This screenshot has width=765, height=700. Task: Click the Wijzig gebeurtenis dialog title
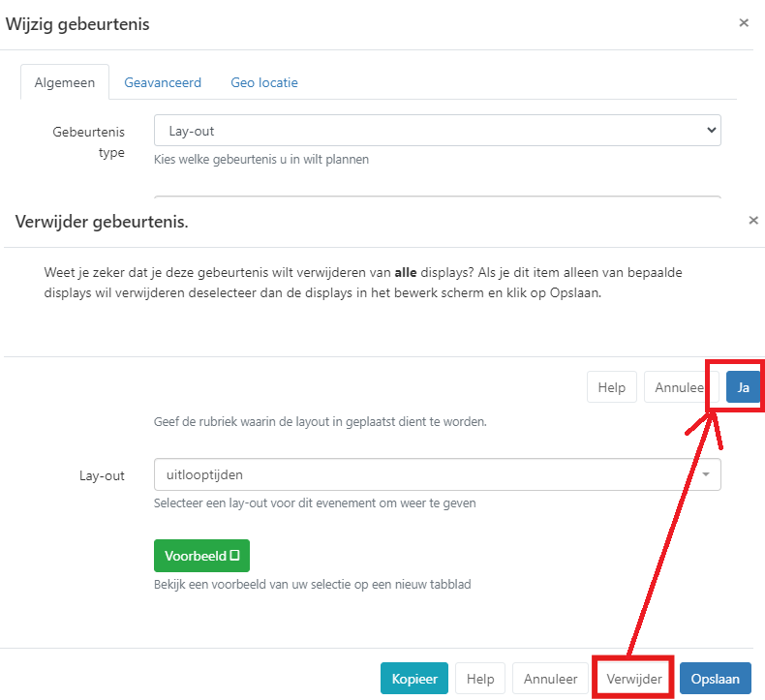click(x=78, y=24)
